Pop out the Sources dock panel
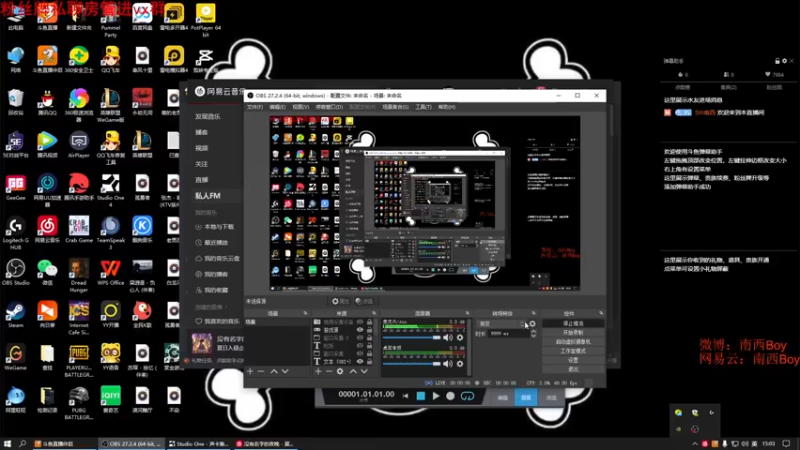This screenshot has width=800, height=450. [x=373, y=313]
